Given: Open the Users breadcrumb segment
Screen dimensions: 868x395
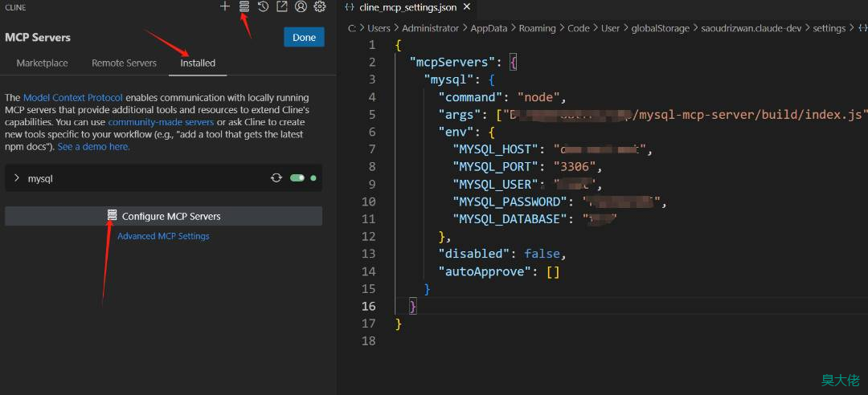Looking at the screenshot, I should (379, 28).
